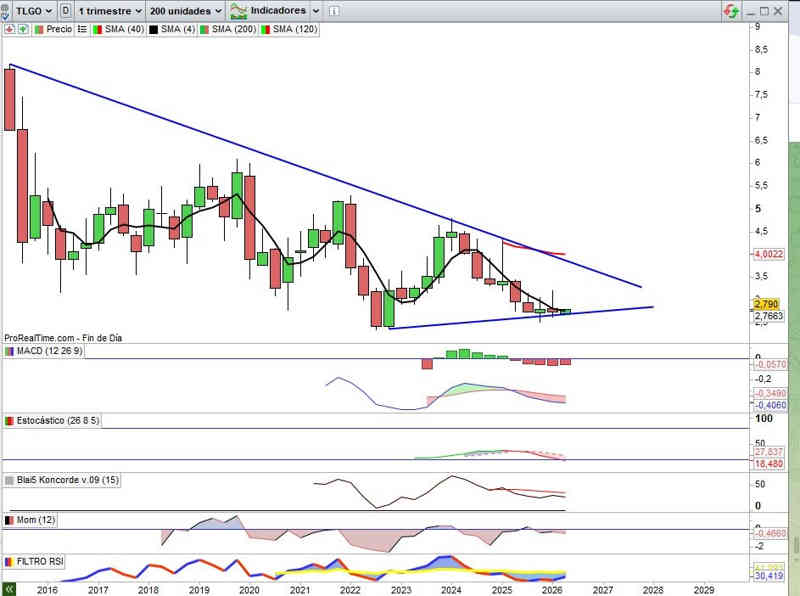Click the black SMA (4) color swatch
This screenshot has width=800, height=596.
click(153, 30)
